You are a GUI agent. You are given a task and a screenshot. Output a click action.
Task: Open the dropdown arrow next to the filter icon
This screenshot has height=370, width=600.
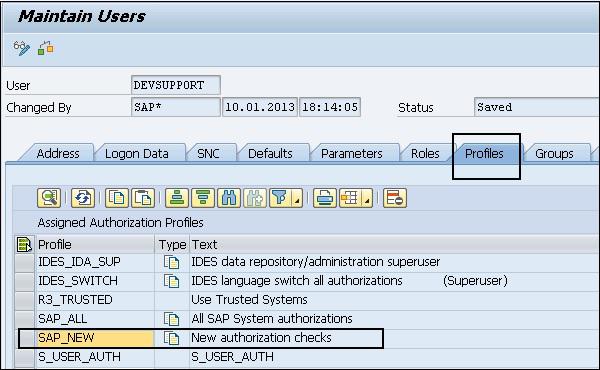coord(297,198)
